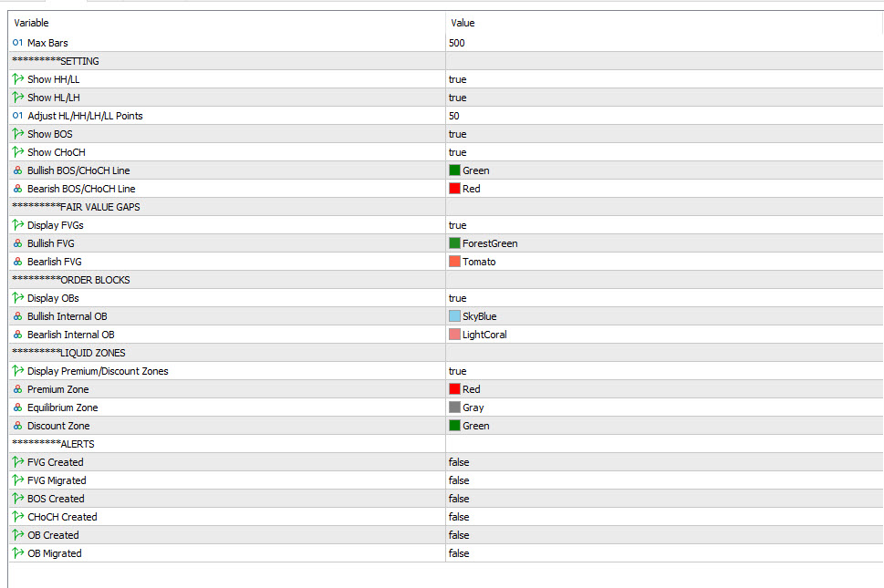This screenshot has height=588, width=884.
Task: Open the Bearish FVG Tomato color dropdown
Action: point(479,262)
